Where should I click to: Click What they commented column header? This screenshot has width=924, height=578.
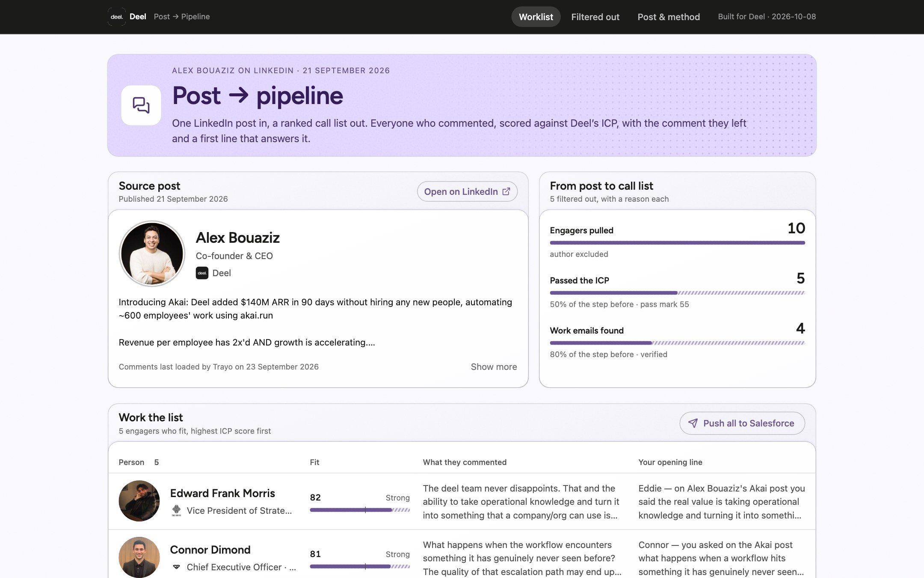tap(465, 462)
